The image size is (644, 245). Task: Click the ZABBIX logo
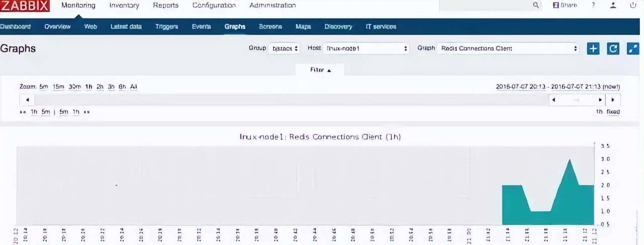(x=25, y=6)
